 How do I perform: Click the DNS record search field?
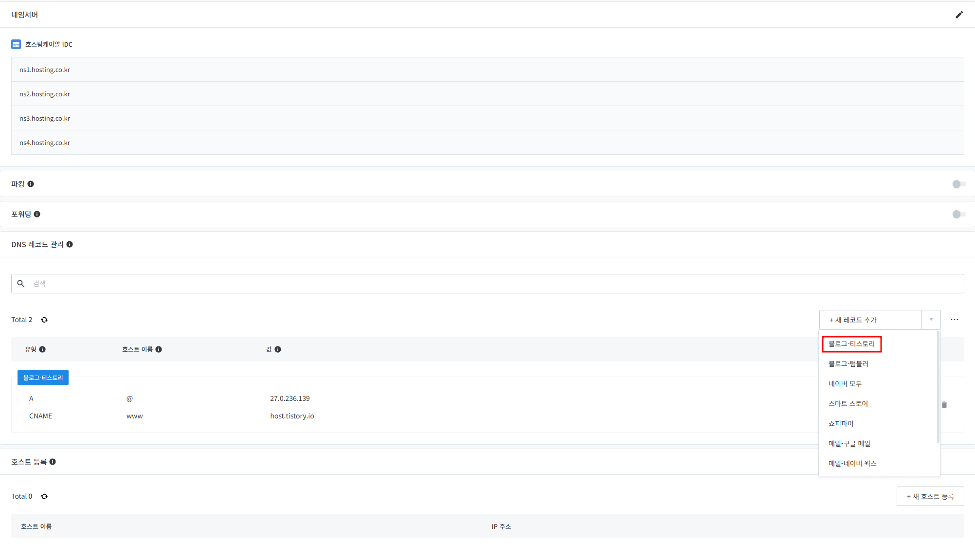coord(487,284)
